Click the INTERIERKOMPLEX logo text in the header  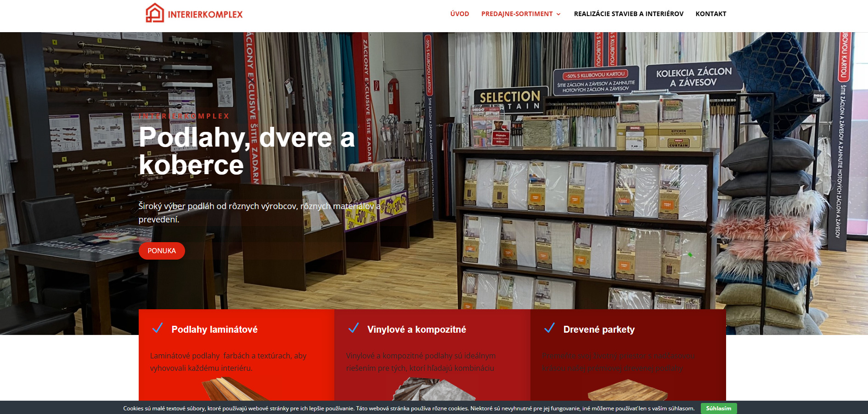coord(205,15)
